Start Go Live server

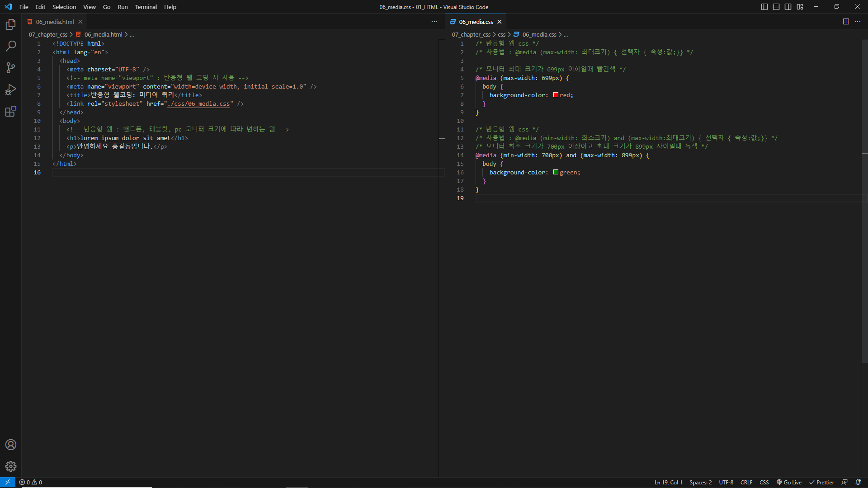(x=789, y=482)
